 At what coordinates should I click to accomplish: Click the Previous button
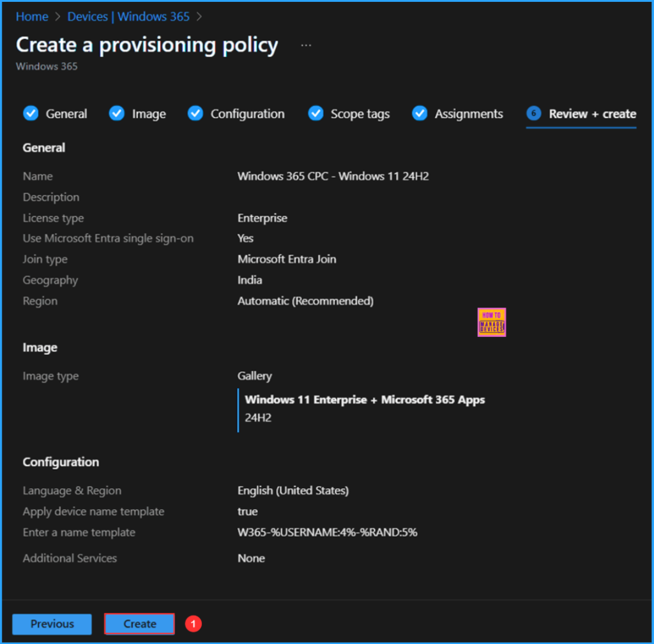[x=52, y=624]
